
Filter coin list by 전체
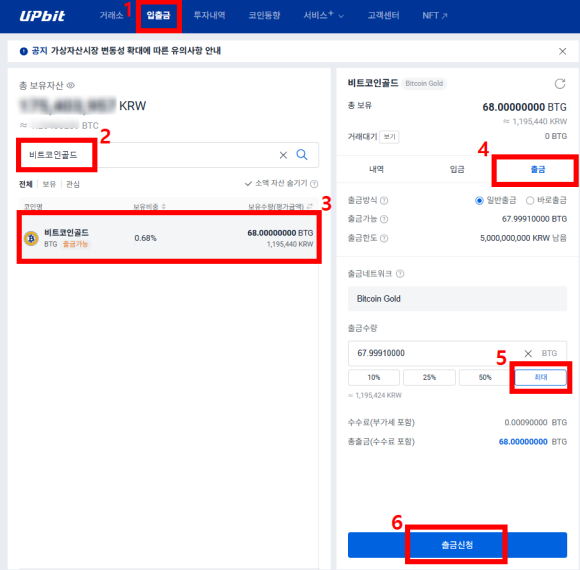(x=26, y=184)
